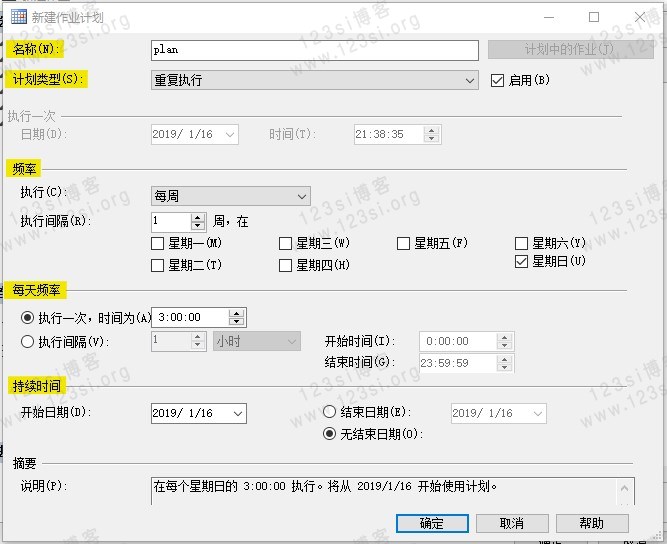
Task: Open 帮助 button
Action: 592,523
